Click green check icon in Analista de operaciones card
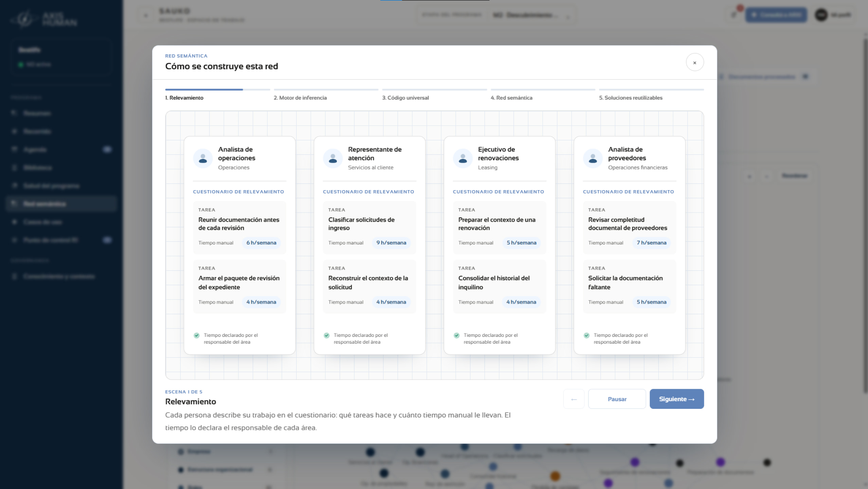868x489 pixels. tap(197, 336)
